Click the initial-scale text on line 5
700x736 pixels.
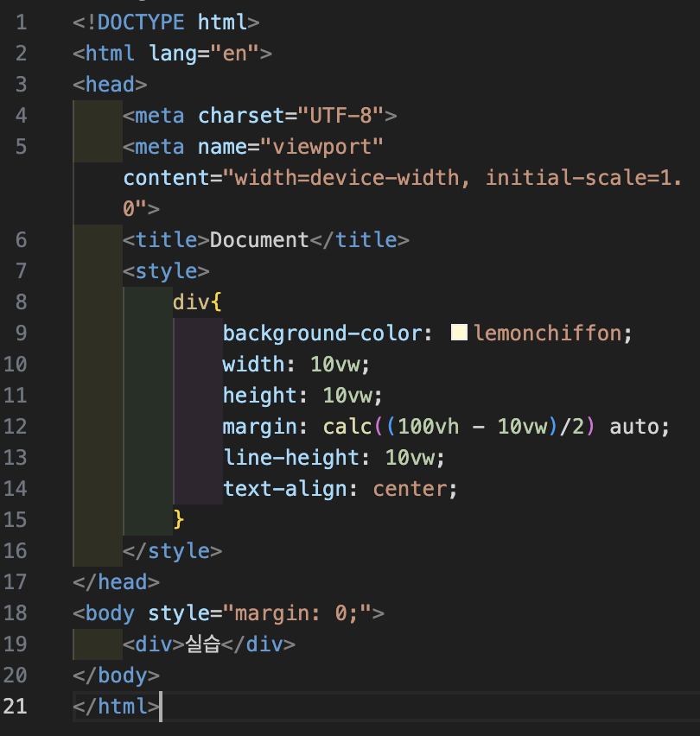pyautogui.click(x=566, y=178)
